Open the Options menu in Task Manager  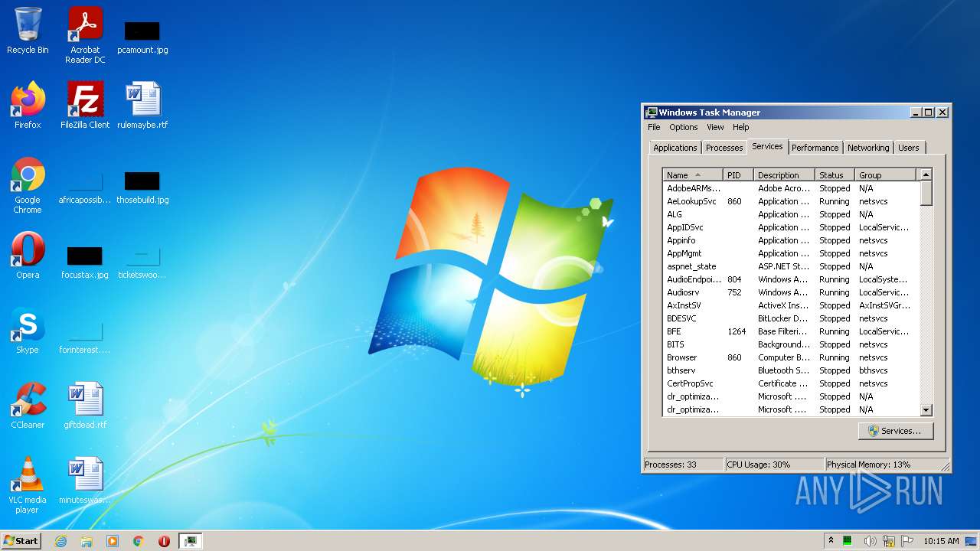point(683,127)
